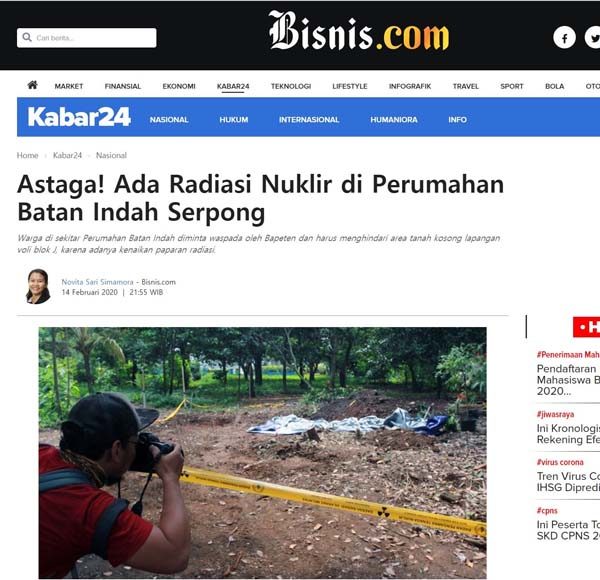Viewport: 600px width, 580px height.
Task: Click the search magnifier icon
Action: (x=27, y=37)
